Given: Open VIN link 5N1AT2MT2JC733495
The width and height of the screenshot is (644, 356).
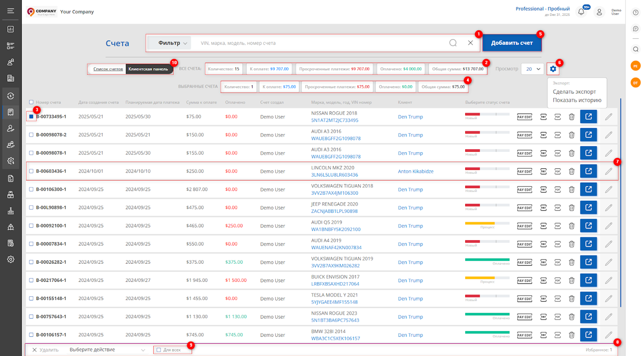Looking at the screenshot, I should (x=334, y=120).
